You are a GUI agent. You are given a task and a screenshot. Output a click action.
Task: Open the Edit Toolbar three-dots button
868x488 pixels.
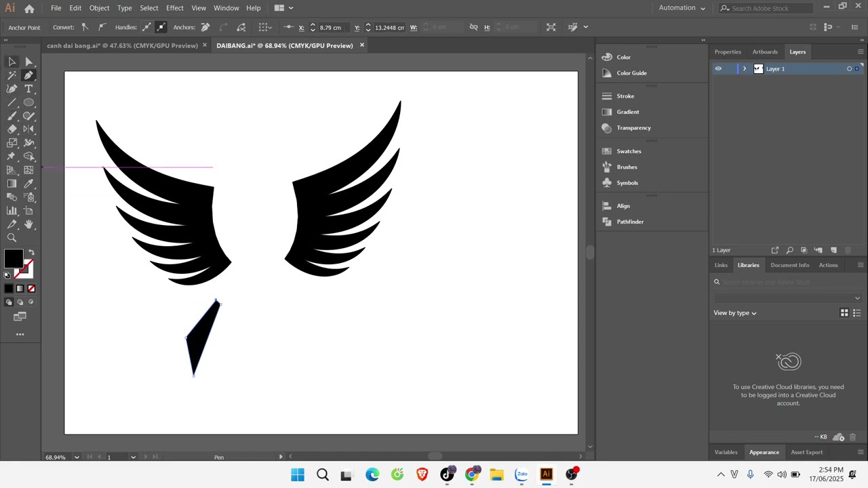coord(20,334)
